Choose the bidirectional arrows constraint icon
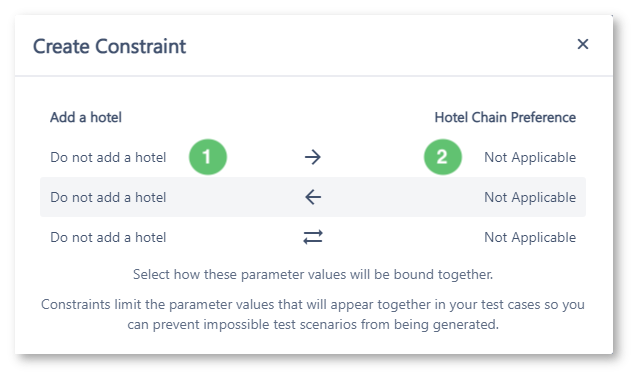Image resolution: width=638 pixels, height=379 pixels. tap(312, 237)
